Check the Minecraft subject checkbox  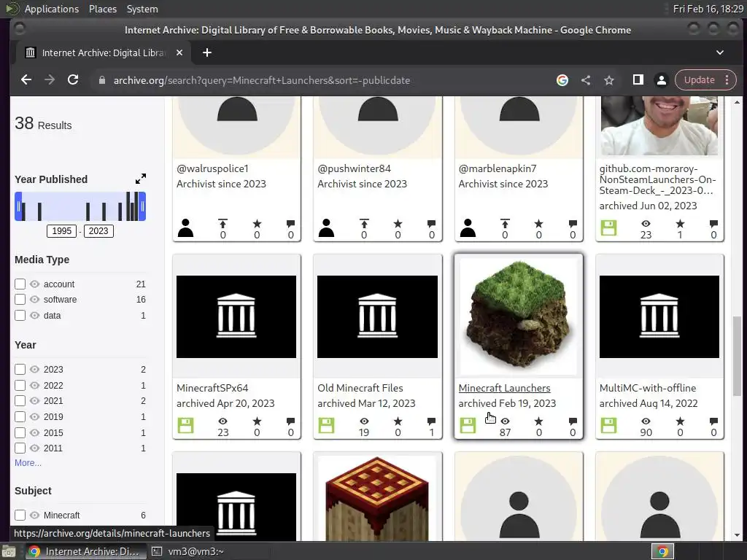[x=20, y=516]
